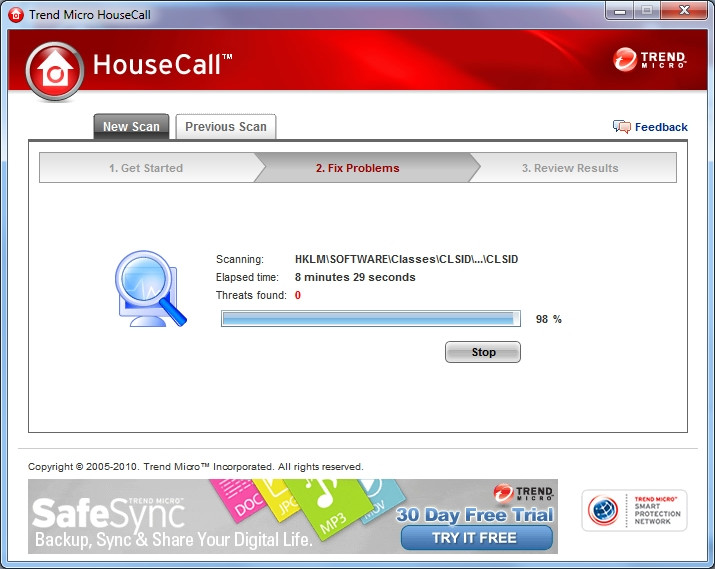This screenshot has height=569, width=715.
Task: Click the Threats found: label
Action: pyautogui.click(x=251, y=295)
